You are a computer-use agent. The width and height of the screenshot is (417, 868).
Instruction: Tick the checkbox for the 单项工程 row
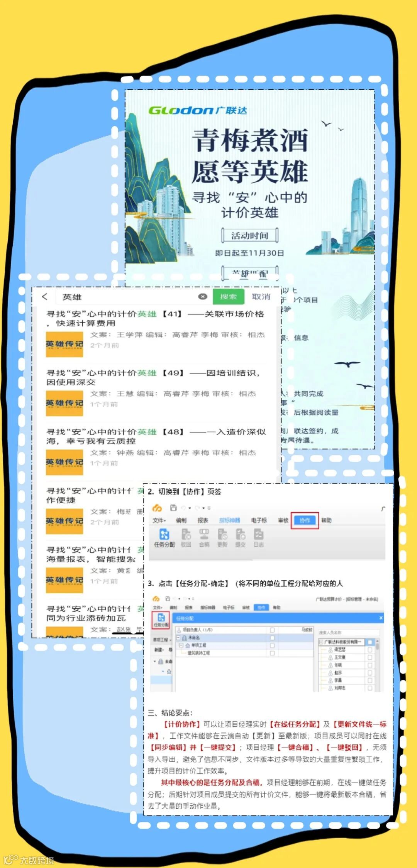click(272, 645)
